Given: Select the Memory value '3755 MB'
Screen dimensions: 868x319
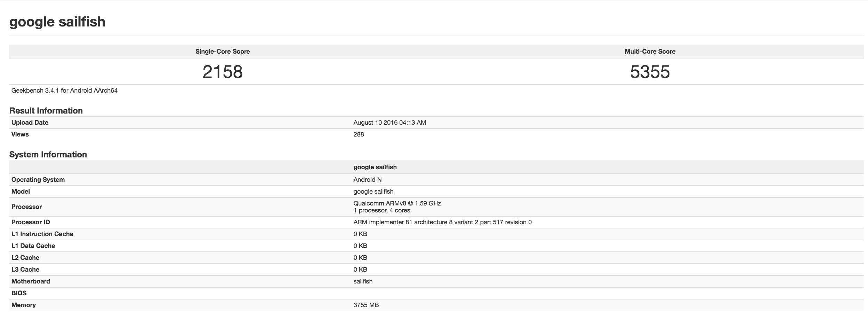Looking at the screenshot, I should pyautogui.click(x=366, y=305).
